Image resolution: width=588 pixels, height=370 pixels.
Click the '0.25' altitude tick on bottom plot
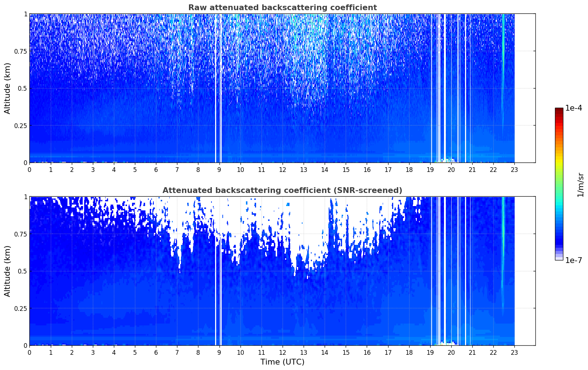tap(21, 308)
